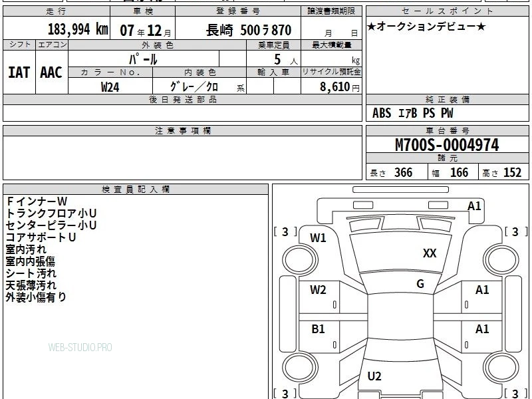Click the エアコン header
The height and width of the screenshot is (399, 532).
(52, 45)
